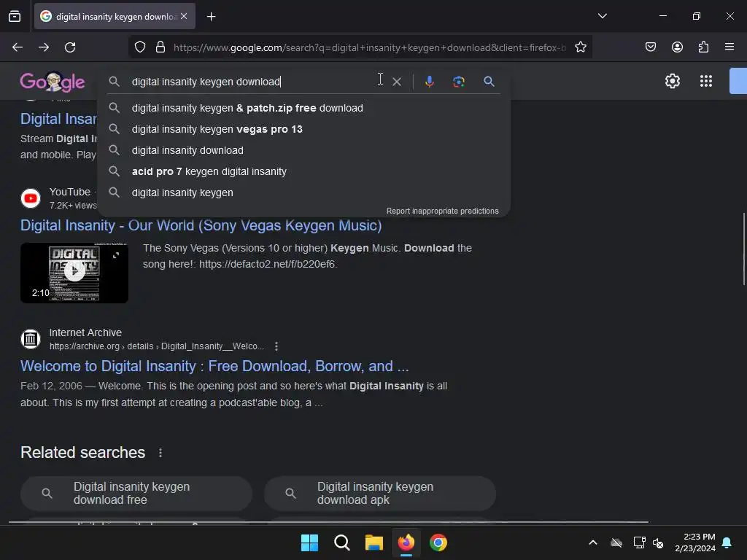Open Google quick settings gear

point(672,81)
